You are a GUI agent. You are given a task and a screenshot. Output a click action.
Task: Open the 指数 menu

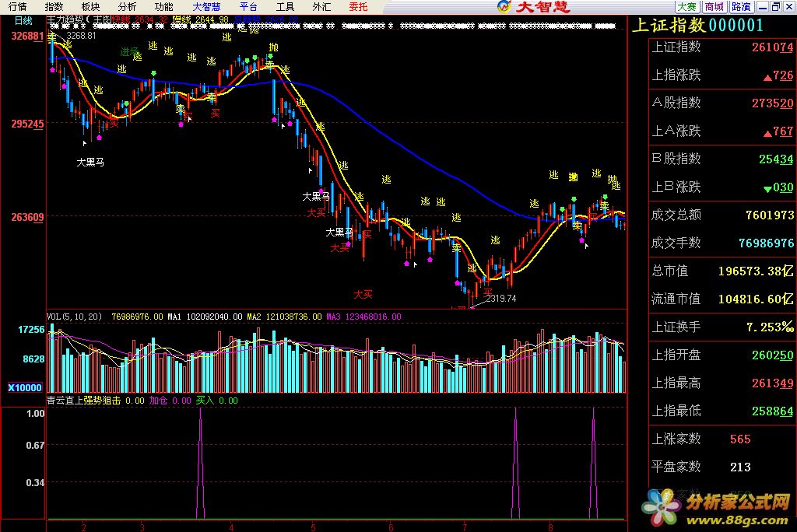54,6
